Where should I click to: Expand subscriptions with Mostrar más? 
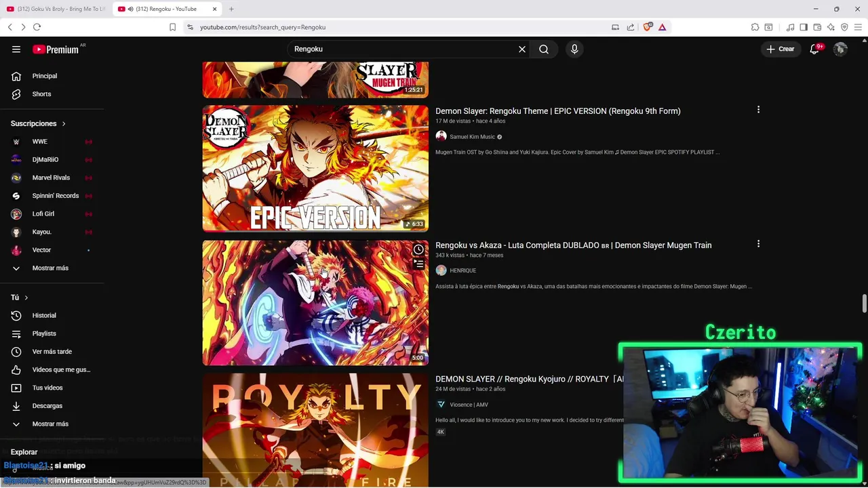click(x=52, y=268)
